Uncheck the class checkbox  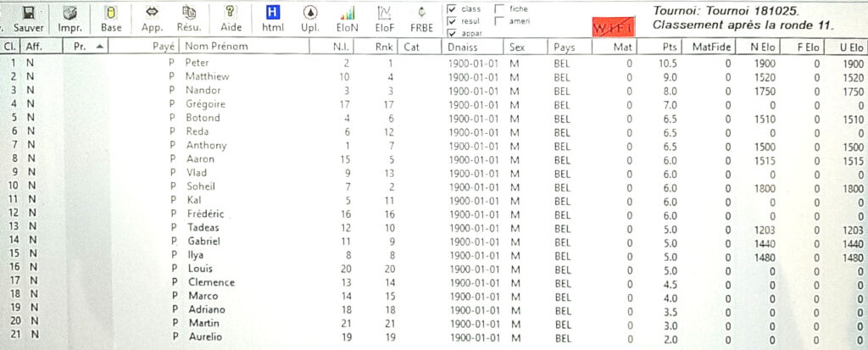pos(452,8)
